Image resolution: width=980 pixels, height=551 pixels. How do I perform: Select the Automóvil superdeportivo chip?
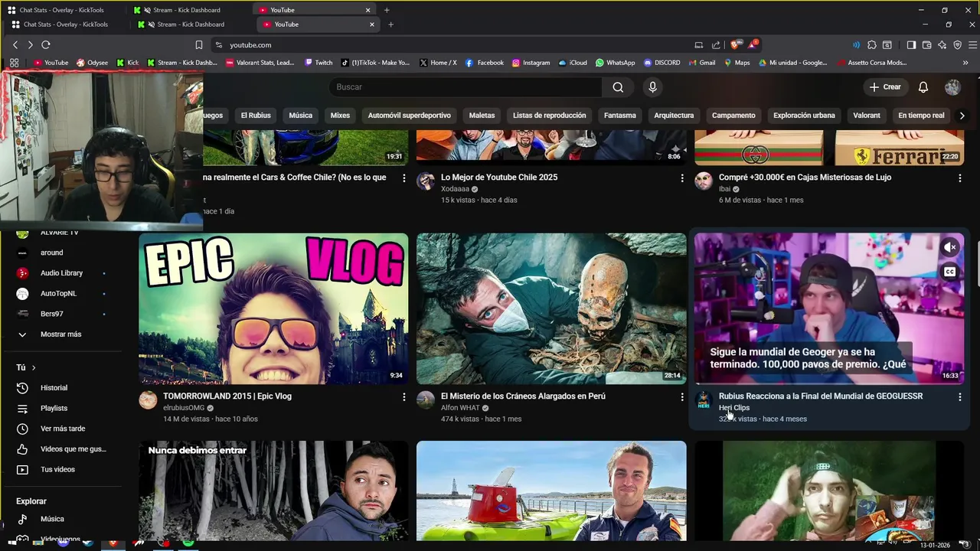410,116
